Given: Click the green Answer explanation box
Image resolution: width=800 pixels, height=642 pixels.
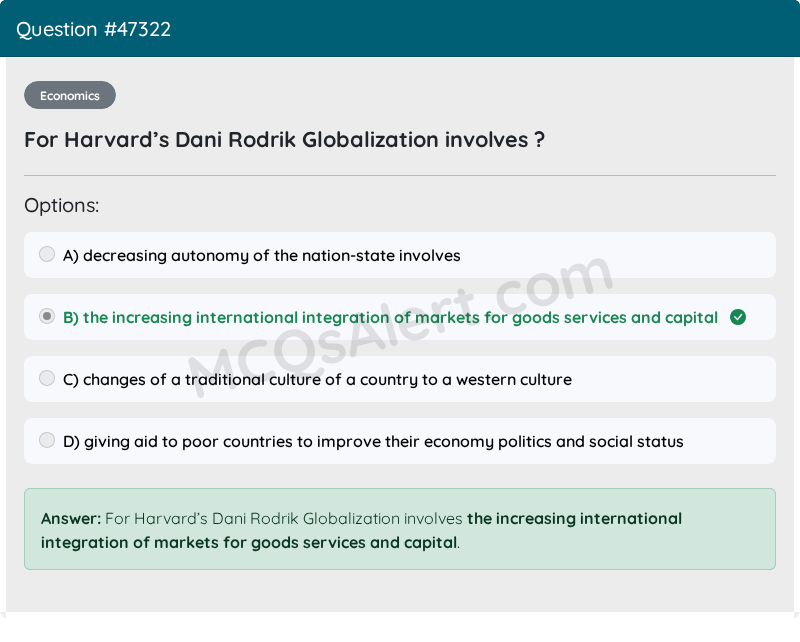Looking at the screenshot, I should click(x=400, y=529).
